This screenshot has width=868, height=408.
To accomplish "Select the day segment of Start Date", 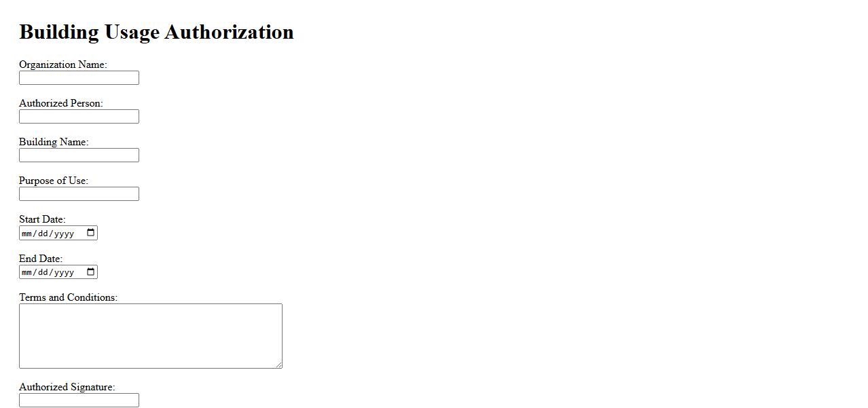I will (x=43, y=234).
